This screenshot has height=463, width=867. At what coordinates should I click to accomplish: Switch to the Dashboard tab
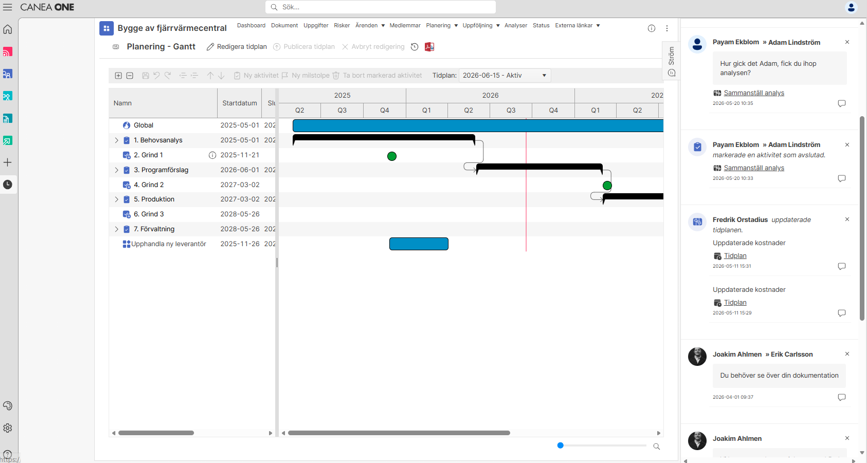[251, 25]
